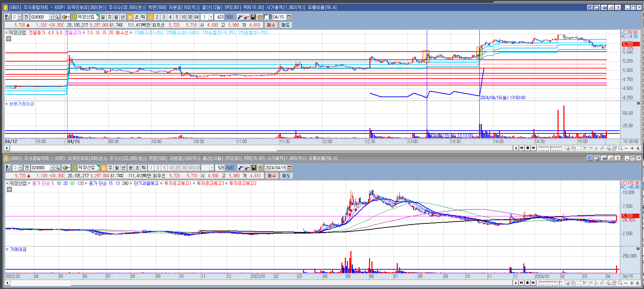Click the pin icon in the top title bar

[604, 7]
